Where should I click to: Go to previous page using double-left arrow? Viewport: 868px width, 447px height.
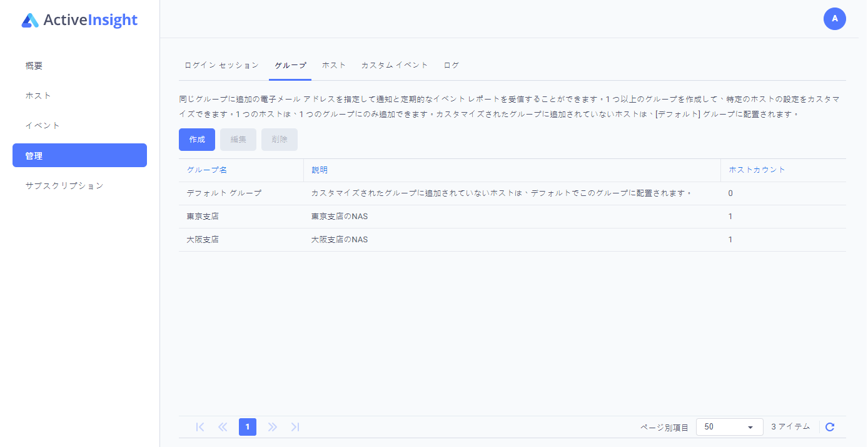click(x=223, y=427)
